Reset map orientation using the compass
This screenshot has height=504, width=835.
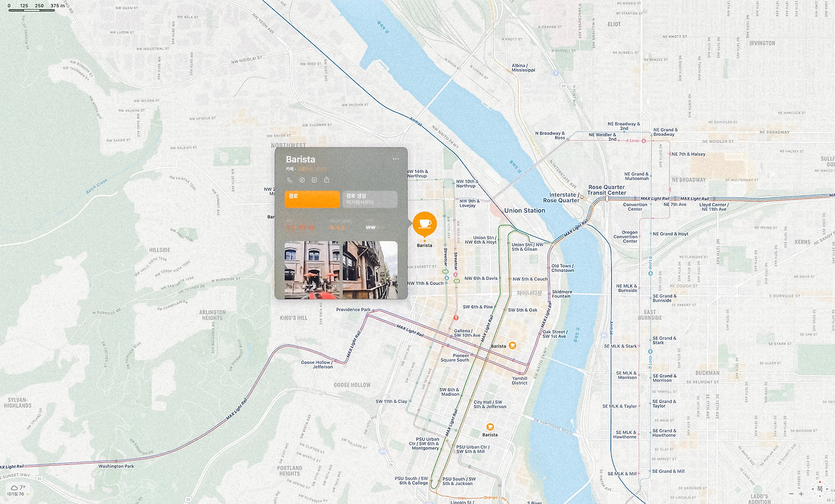coord(820,488)
